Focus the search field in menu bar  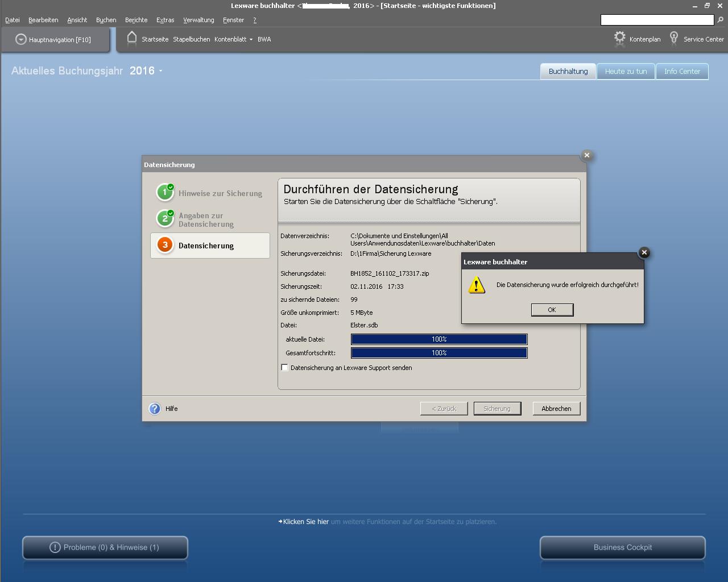point(657,20)
